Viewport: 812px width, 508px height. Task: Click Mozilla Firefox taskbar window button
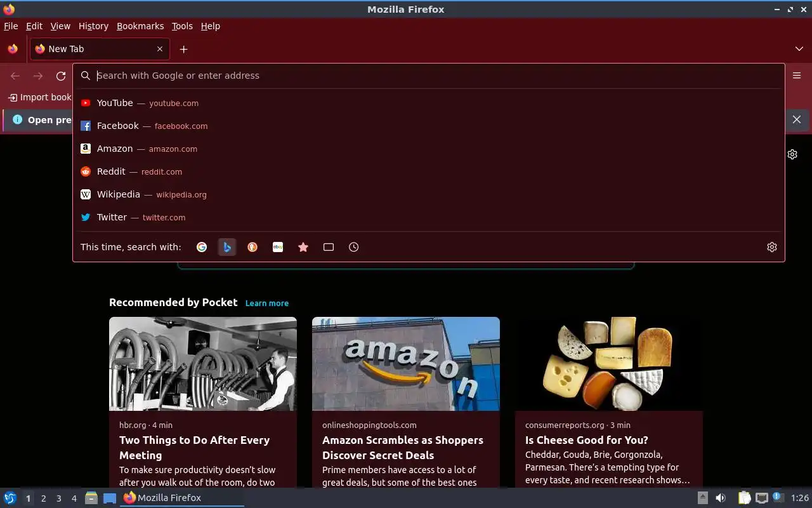(183, 498)
